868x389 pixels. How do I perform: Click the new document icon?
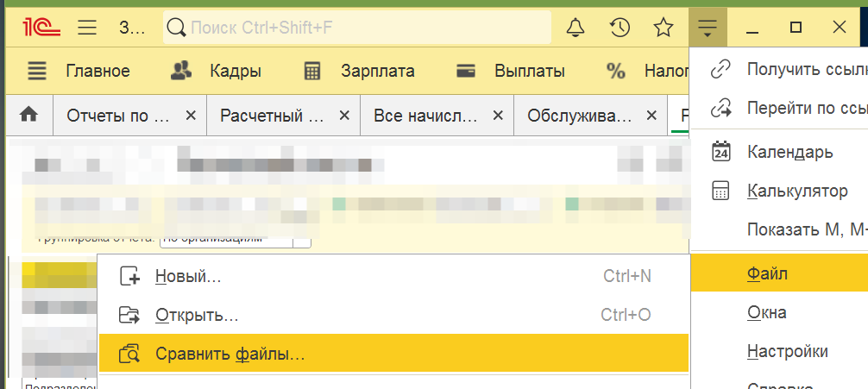click(x=130, y=276)
